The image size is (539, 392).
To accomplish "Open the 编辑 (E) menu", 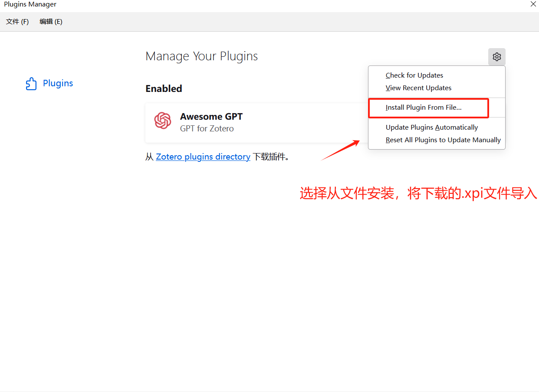I will tap(51, 22).
